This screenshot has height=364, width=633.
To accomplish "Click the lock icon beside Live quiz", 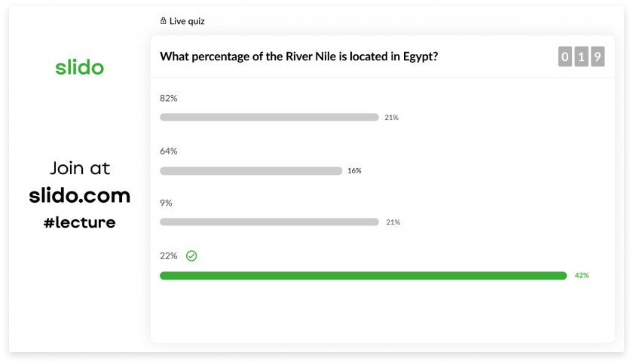I will click(163, 21).
